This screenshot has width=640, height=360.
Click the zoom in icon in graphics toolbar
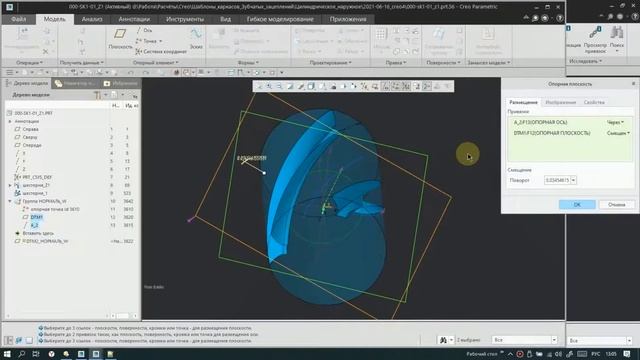tap(269, 86)
